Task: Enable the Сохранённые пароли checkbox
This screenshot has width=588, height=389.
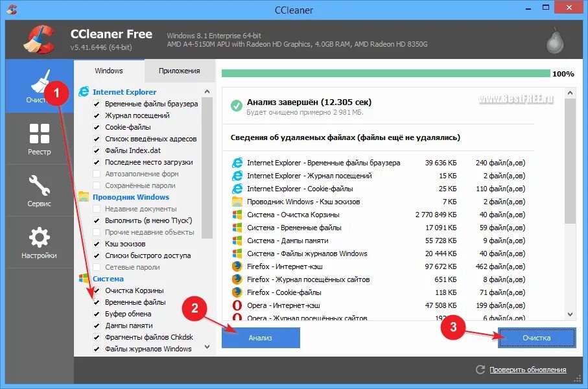Action: point(97,185)
